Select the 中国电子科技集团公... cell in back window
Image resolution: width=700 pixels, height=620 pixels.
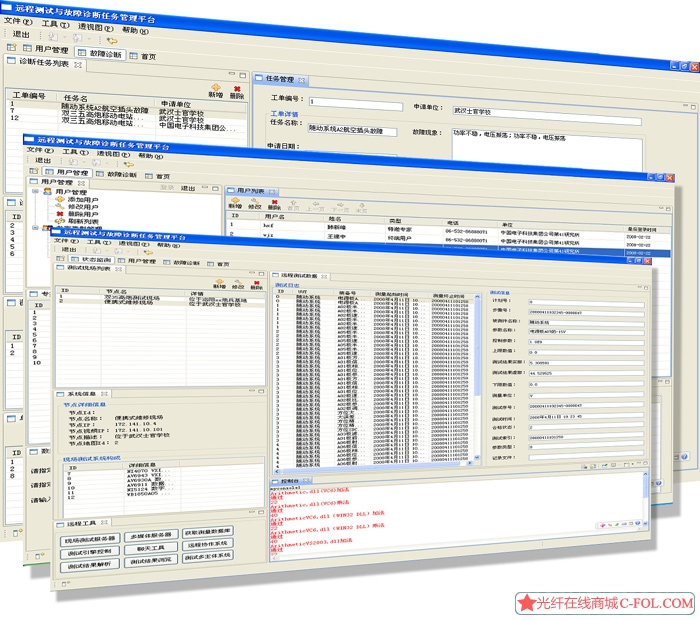click(197, 127)
